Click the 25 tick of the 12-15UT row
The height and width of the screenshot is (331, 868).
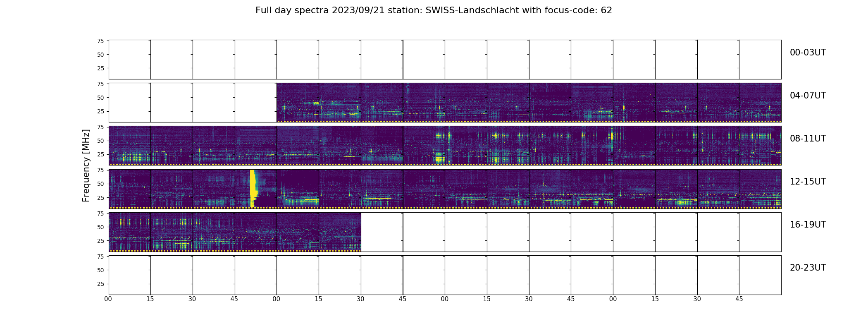tap(100, 198)
